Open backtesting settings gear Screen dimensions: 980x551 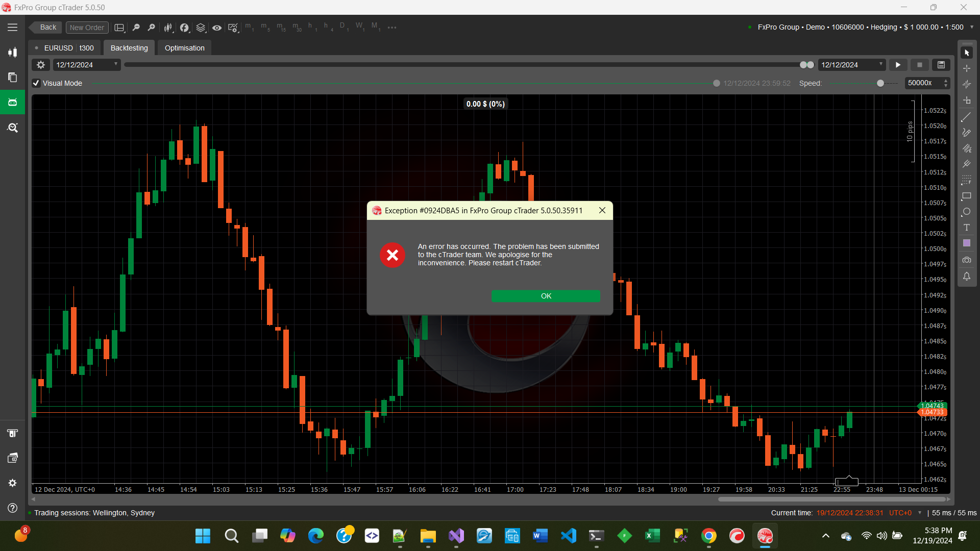click(41, 65)
